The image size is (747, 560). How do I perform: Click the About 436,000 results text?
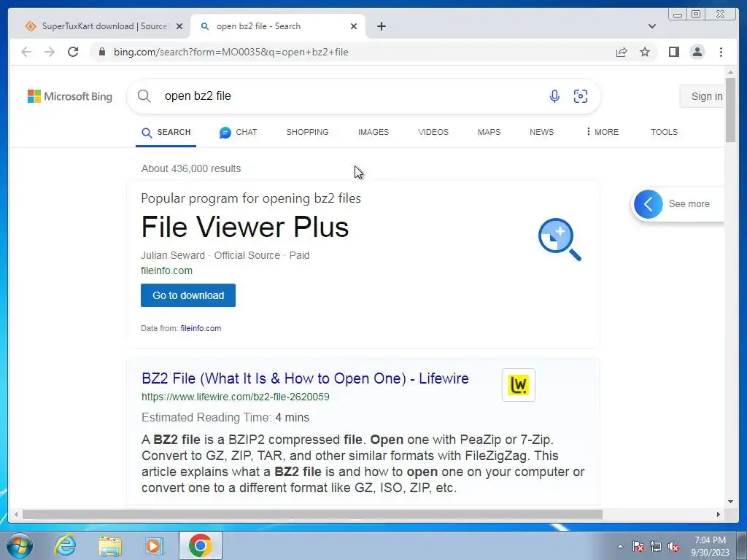click(x=191, y=168)
